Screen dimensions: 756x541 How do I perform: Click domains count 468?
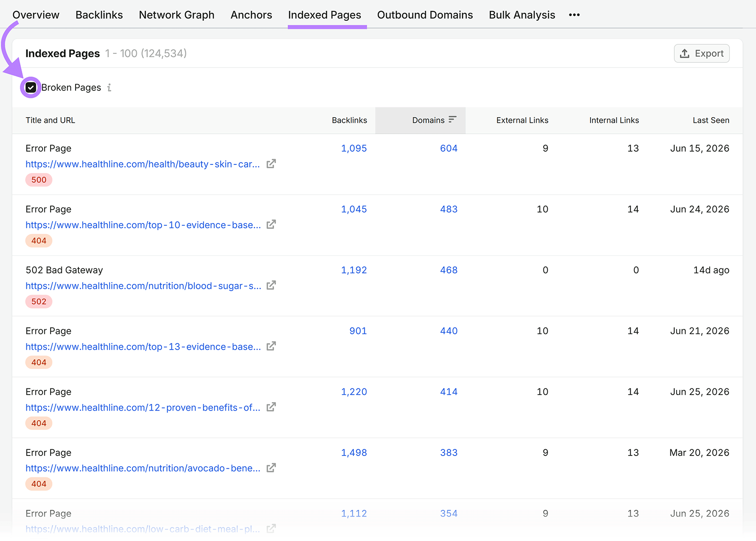[x=449, y=270]
